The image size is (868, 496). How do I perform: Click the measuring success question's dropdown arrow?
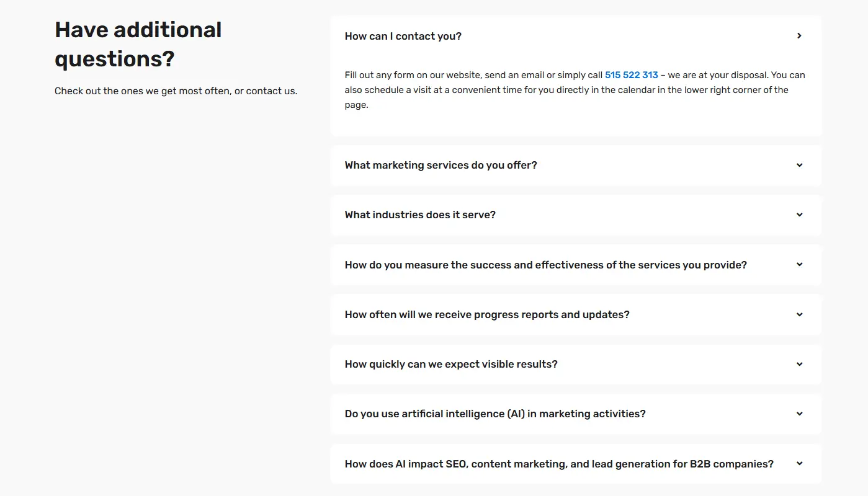click(x=799, y=265)
